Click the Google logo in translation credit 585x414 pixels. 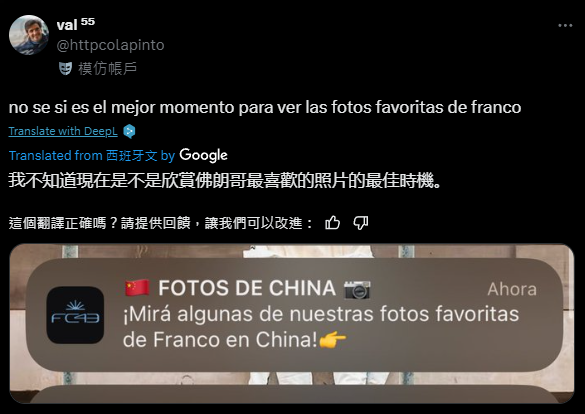[x=203, y=156]
